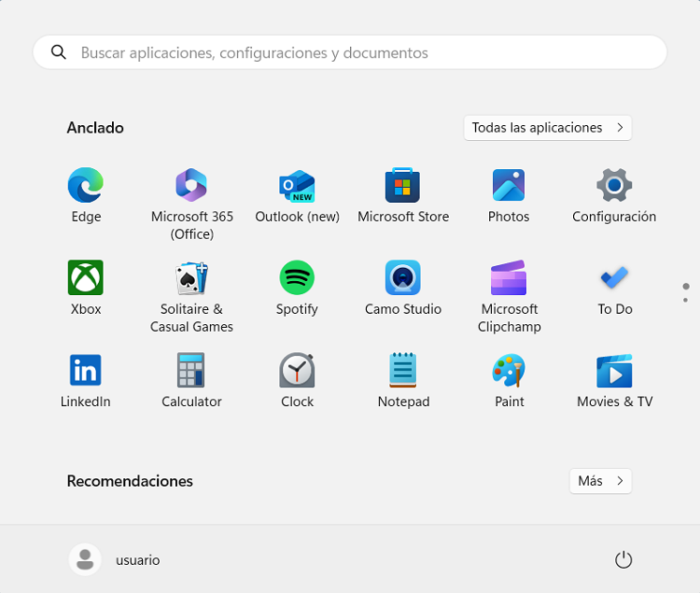This screenshot has height=593, width=700.
Task: Go to next pinned apps page dot
Action: (686, 300)
